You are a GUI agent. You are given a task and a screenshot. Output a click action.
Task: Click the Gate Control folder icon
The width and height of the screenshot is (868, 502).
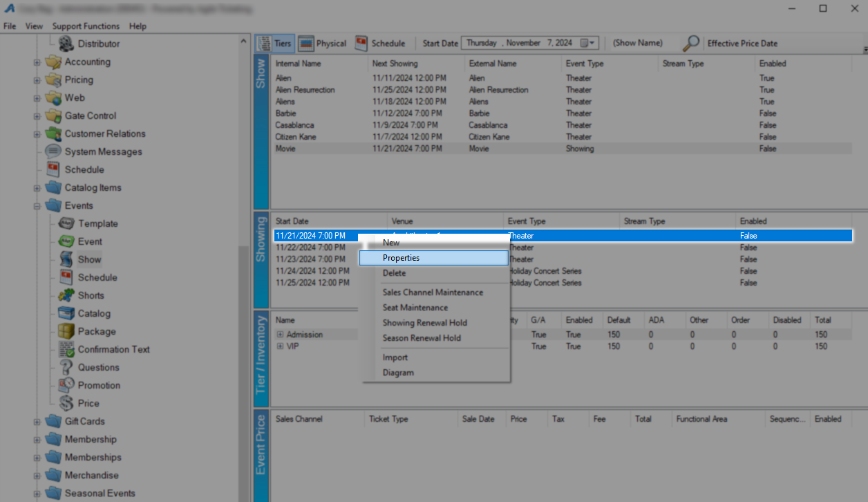[53, 116]
